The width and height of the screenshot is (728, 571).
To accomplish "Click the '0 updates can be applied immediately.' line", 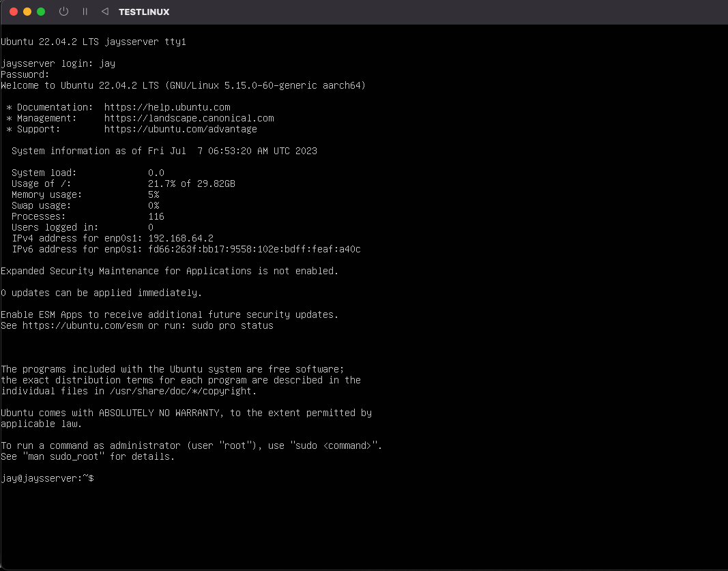I will click(101, 293).
